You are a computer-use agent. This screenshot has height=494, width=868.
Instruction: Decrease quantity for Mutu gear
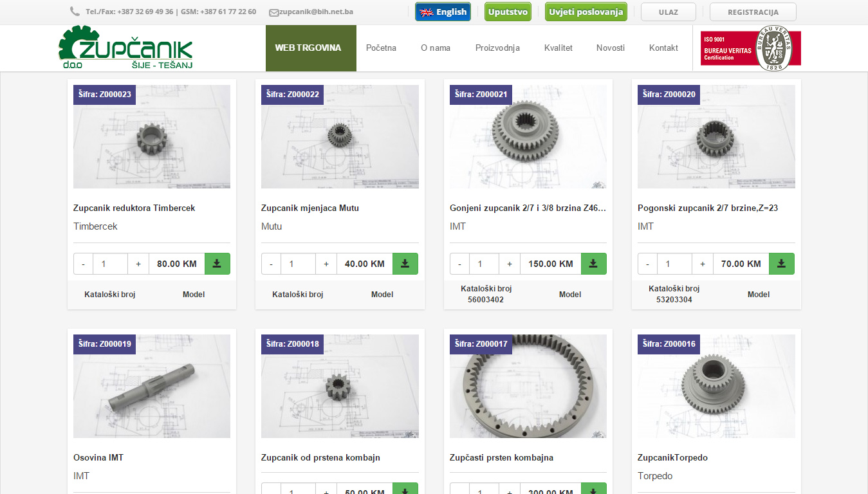pyautogui.click(x=271, y=264)
